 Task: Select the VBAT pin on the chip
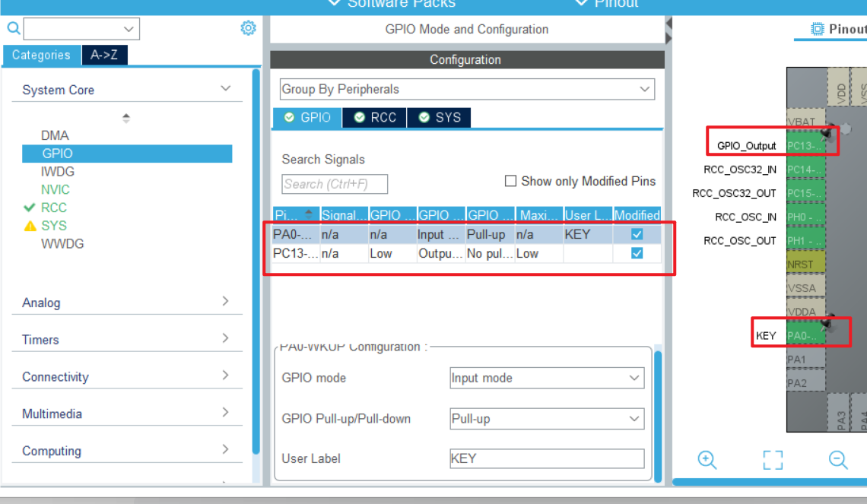click(805, 120)
